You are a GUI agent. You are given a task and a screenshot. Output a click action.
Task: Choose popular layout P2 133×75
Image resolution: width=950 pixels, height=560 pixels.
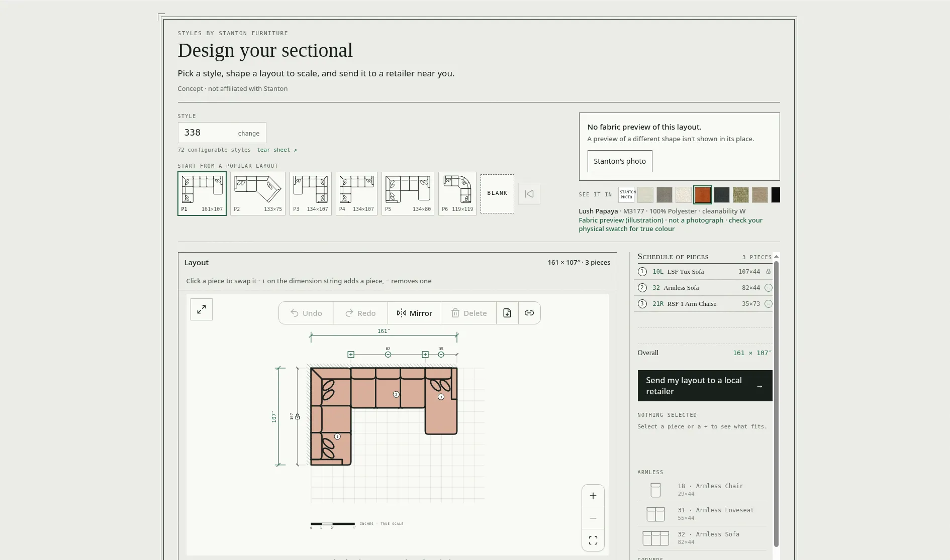pyautogui.click(x=258, y=193)
